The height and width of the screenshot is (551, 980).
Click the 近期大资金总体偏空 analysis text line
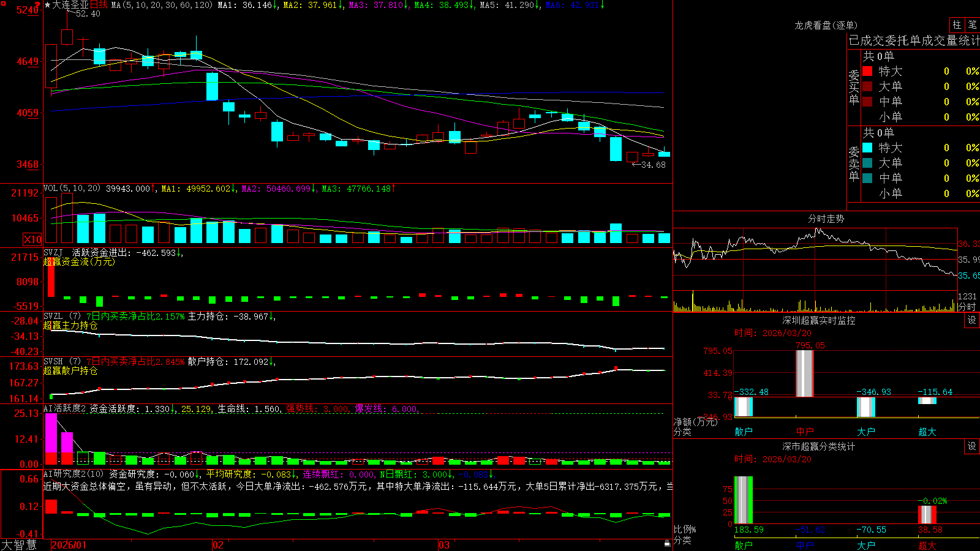pyautogui.click(x=358, y=486)
